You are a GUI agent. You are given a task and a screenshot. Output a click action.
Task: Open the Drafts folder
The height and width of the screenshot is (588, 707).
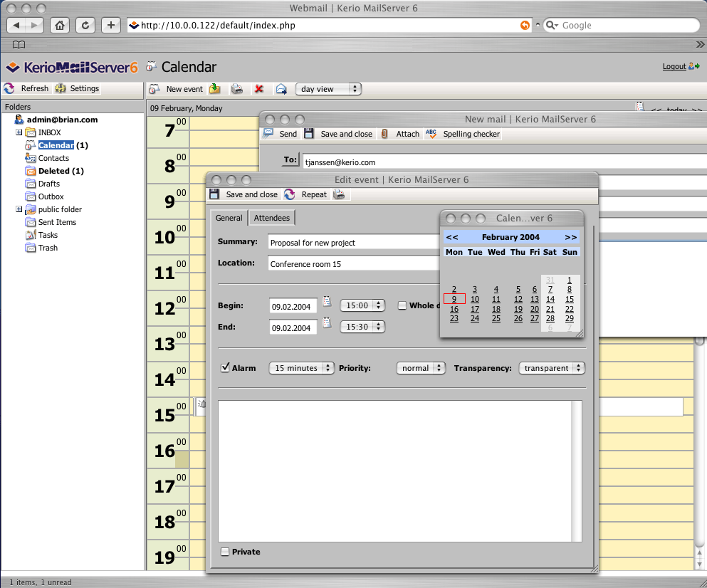click(48, 184)
